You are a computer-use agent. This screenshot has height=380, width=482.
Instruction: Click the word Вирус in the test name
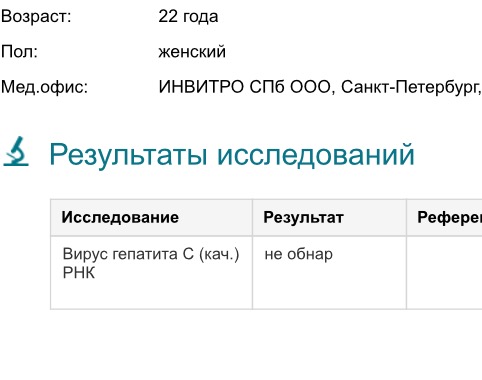pyautogui.click(x=85, y=254)
